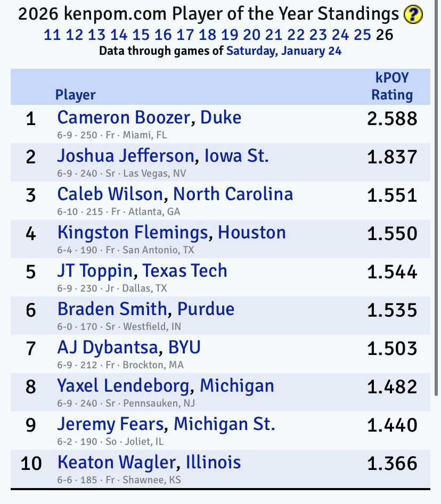Open Keaton Wagler's player profile

point(116,462)
